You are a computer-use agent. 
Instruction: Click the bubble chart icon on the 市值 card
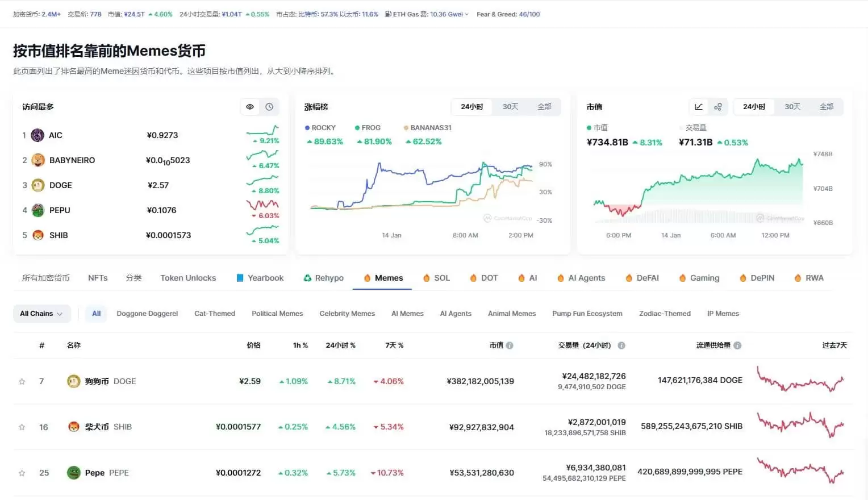coord(717,106)
